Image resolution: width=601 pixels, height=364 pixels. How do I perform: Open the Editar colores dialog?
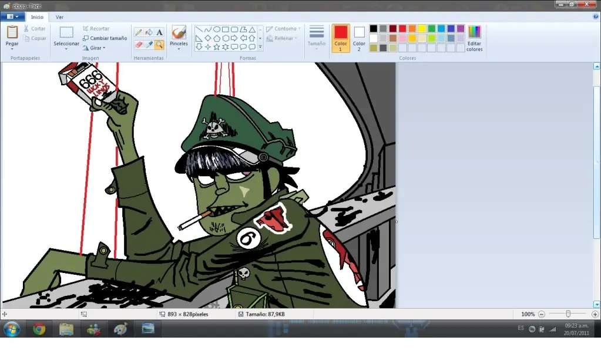pos(474,38)
